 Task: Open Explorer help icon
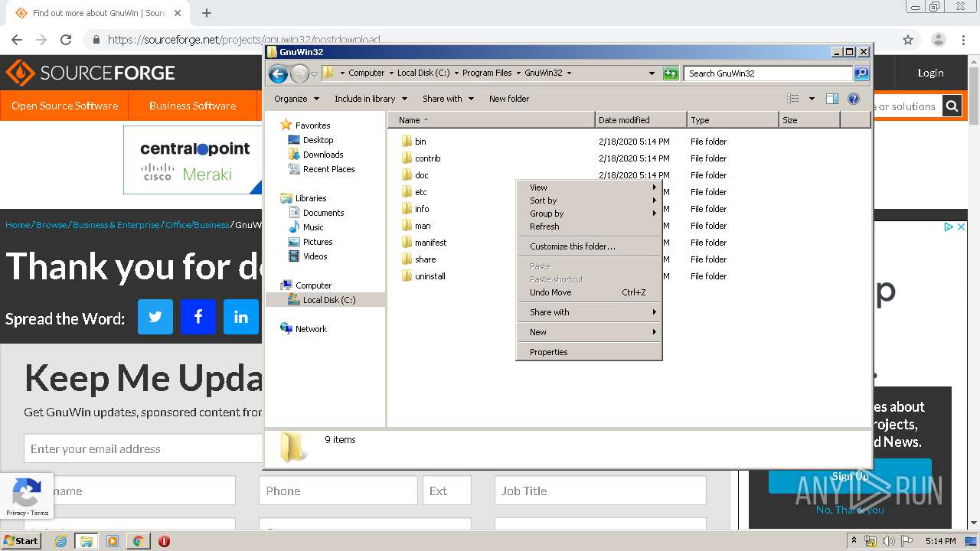854,99
